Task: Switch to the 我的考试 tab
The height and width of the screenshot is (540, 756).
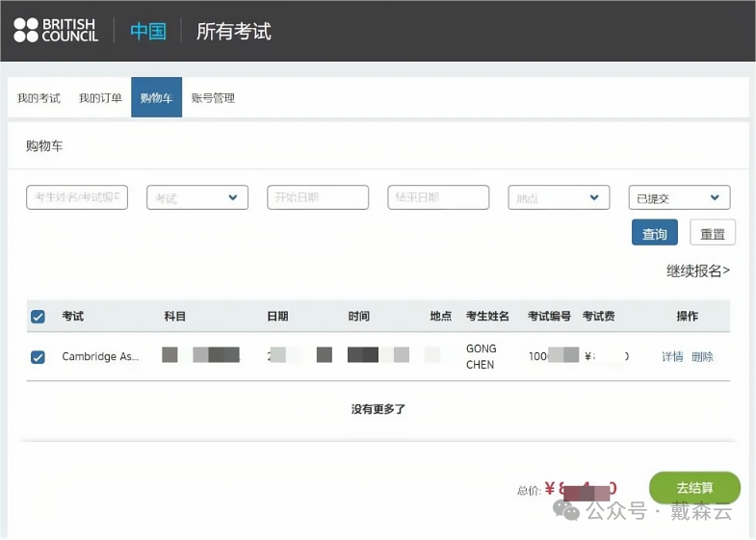Action: tap(39, 98)
